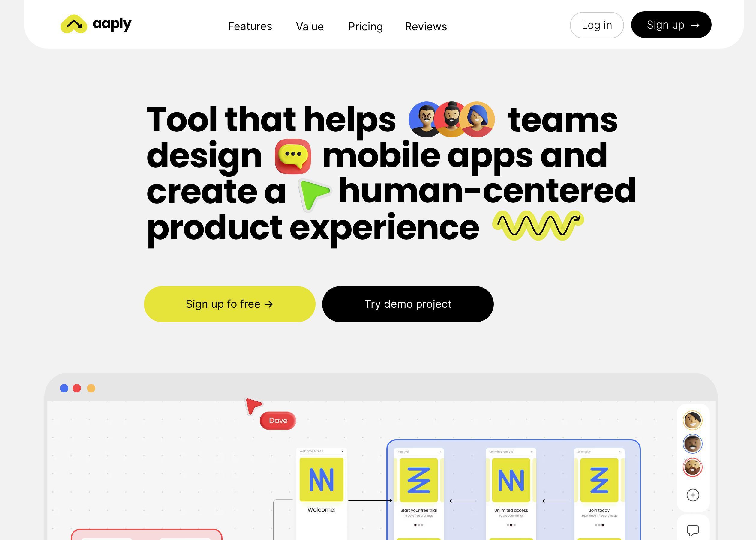Click the team avatars group icon
The image size is (756, 540).
click(x=450, y=119)
